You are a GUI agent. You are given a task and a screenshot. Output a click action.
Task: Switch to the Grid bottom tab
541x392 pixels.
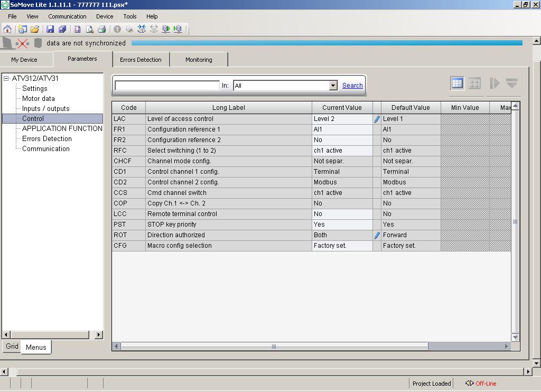click(x=12, y=346)
